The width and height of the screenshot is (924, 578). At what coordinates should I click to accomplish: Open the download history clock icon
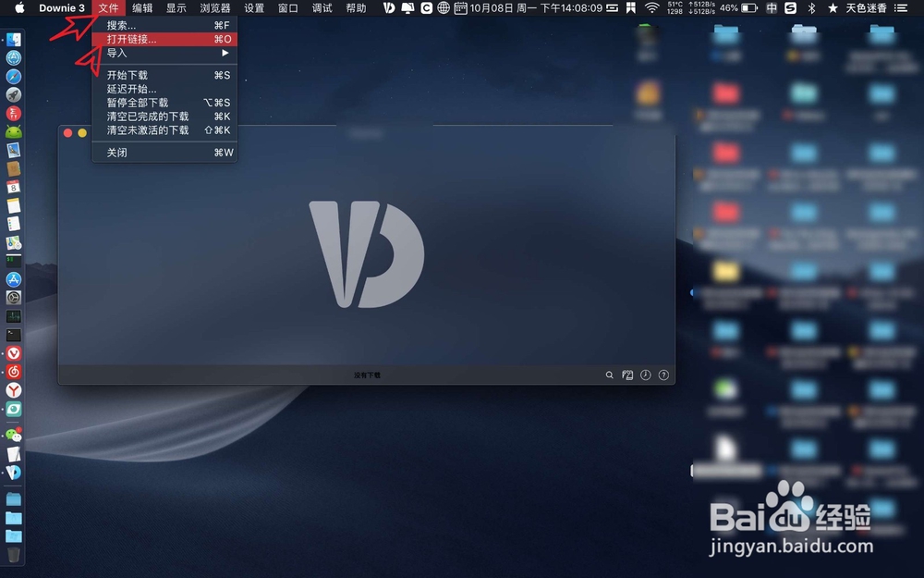[x=646, y=375]
